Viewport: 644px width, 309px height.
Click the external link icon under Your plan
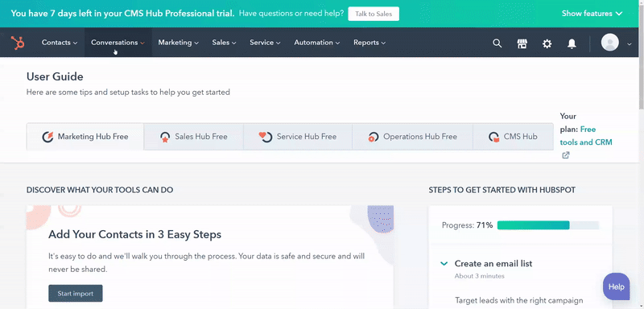click(x=566, y=155)
